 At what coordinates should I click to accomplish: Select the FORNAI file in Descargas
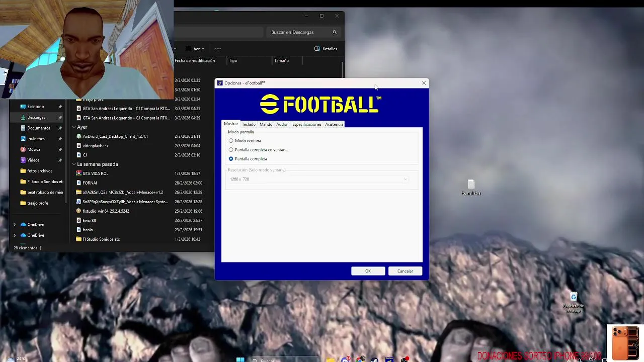90,183
